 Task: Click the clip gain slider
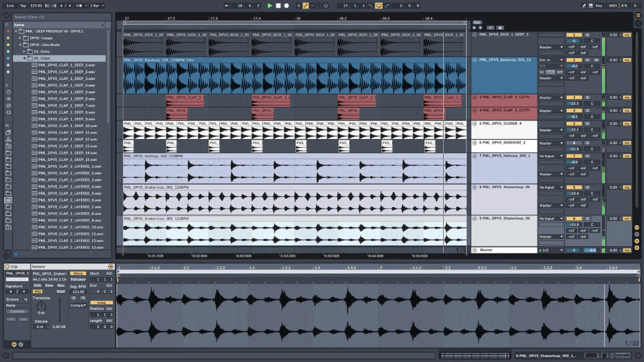click(60, 310)
